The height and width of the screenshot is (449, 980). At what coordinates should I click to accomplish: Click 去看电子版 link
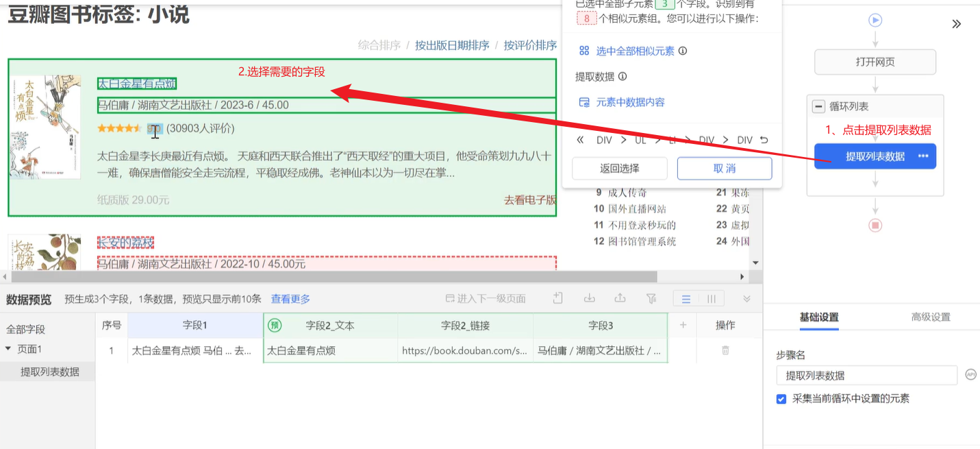(530, 200)
